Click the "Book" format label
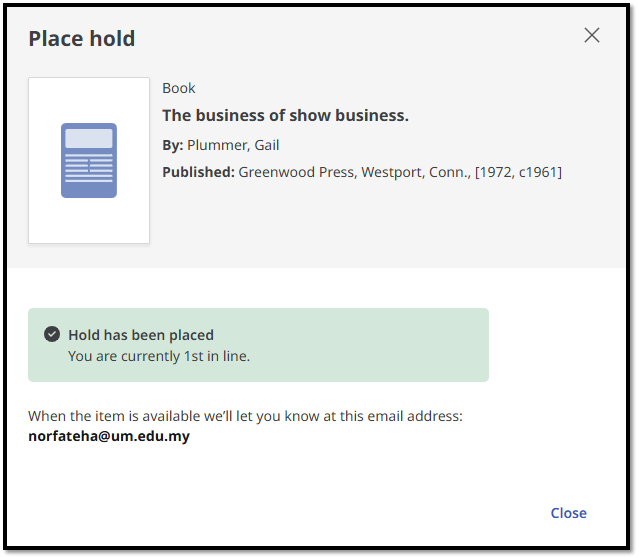This screenshot has height=559, width=639. (179, 88)
